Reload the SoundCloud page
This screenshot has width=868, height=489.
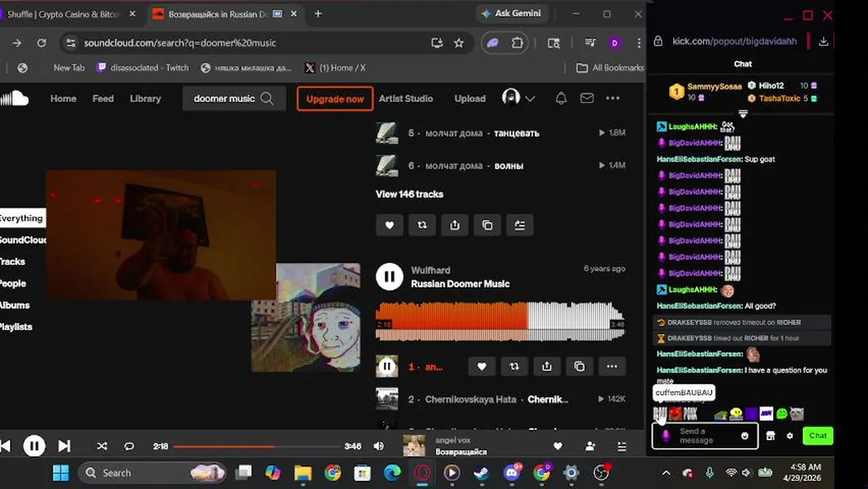point(41,43)
